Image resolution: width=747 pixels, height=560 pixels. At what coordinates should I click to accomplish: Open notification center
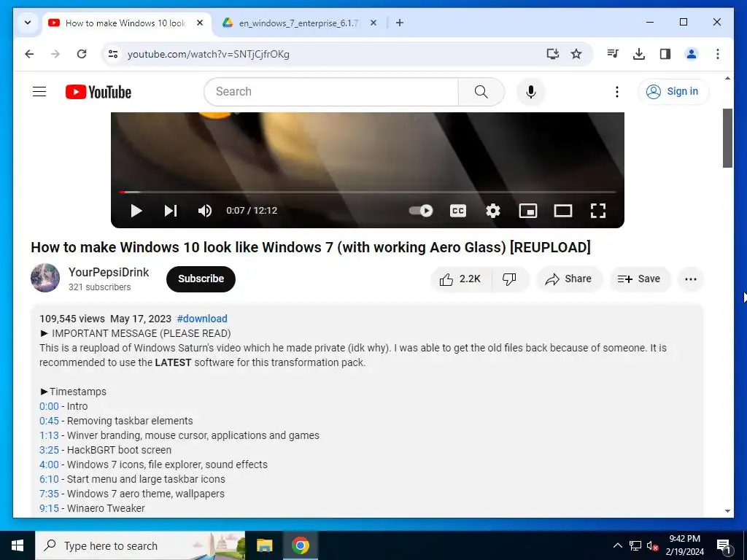pos(724,545)
